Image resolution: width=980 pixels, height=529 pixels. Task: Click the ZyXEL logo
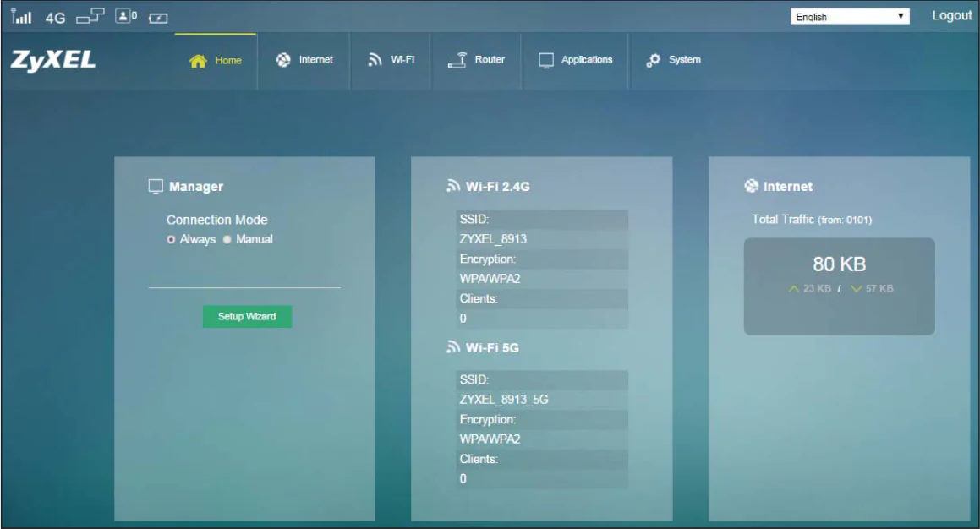click(53, 60)
